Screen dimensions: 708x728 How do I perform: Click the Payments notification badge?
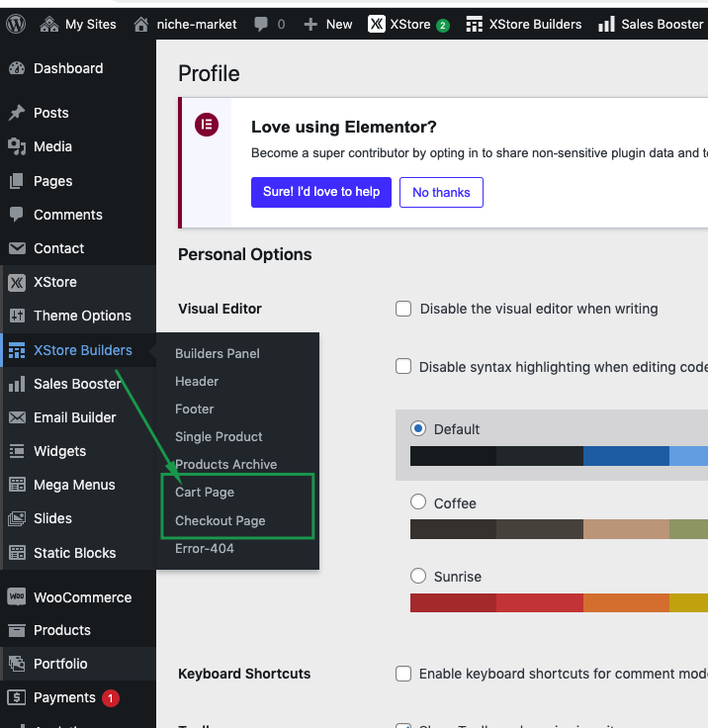111,697
